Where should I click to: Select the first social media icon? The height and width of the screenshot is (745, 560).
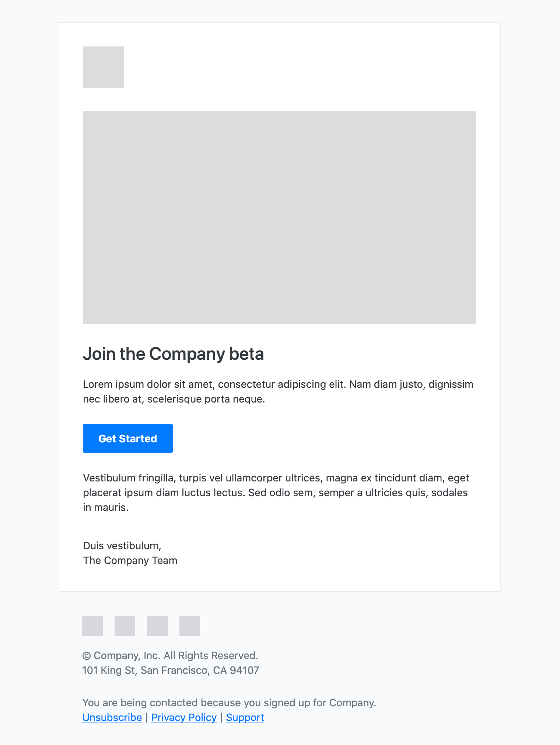coord(92,626)
